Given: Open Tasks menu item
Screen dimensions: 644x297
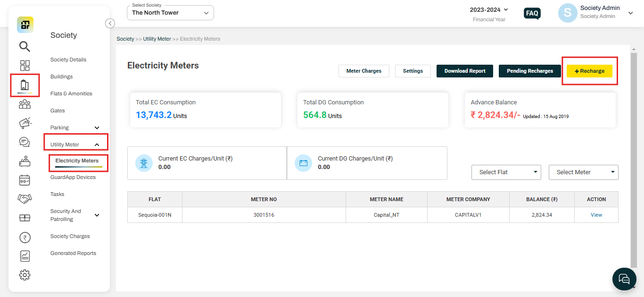Looking at the screenshot, I should coord(58,194).
